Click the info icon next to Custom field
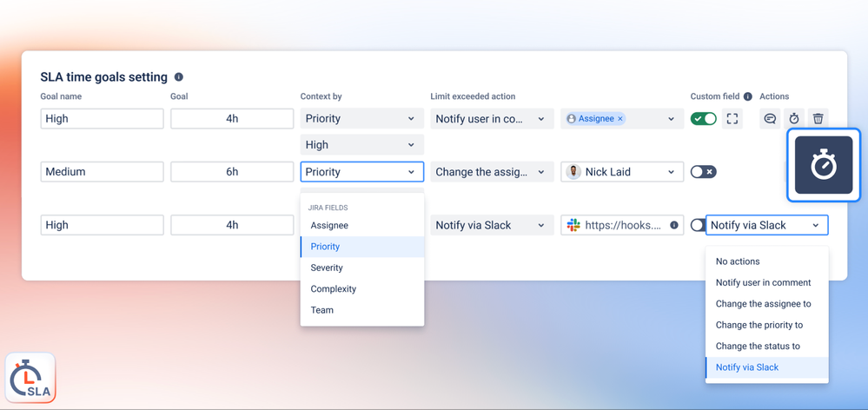 coord(748,96)
